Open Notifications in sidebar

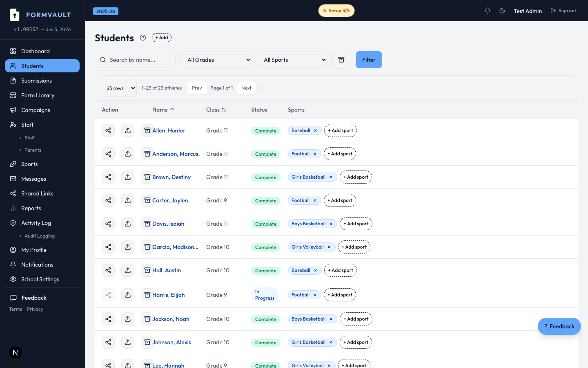42,265
